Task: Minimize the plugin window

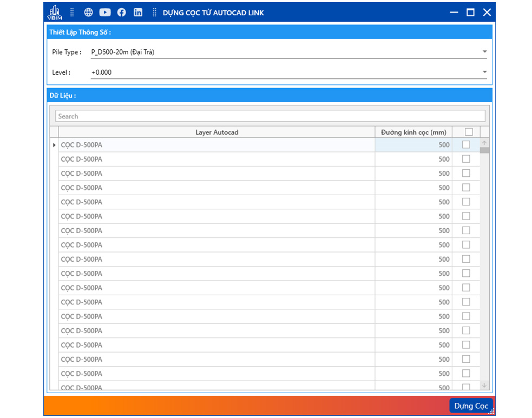Action: coord(454,12)
